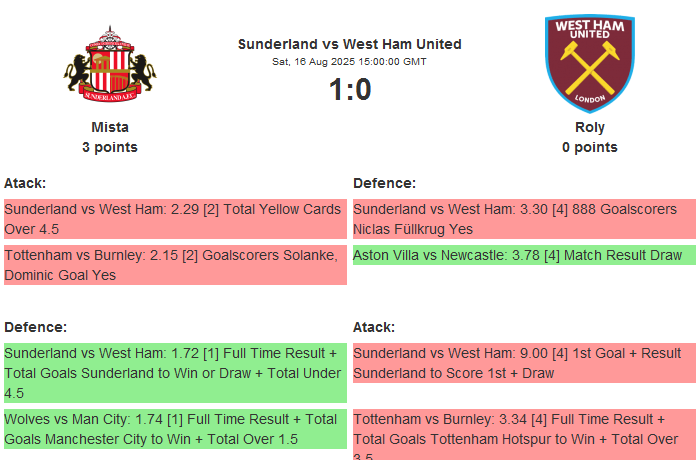
Task: Click Mista's top Atack heading
Action: coord(25,183)
